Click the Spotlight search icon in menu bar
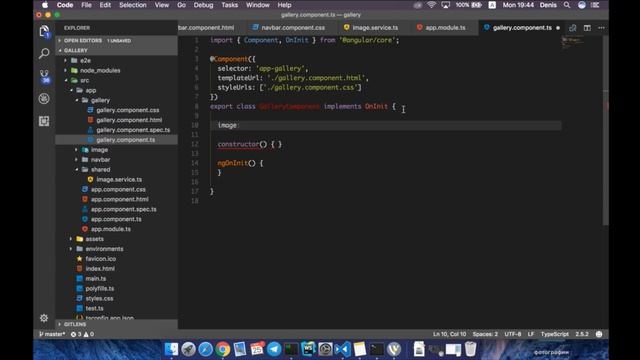Viewport: 640px width, 360px height. click(x=567, y=5)
